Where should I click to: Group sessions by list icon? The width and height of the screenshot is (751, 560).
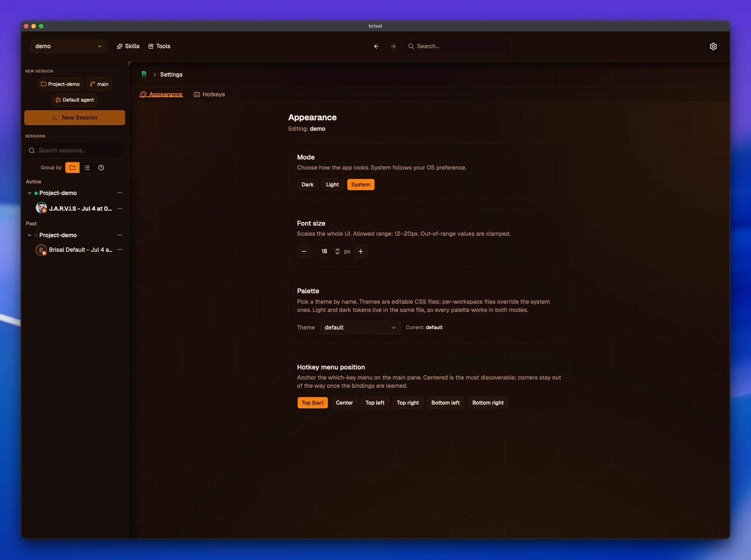[x=87, y=168]
